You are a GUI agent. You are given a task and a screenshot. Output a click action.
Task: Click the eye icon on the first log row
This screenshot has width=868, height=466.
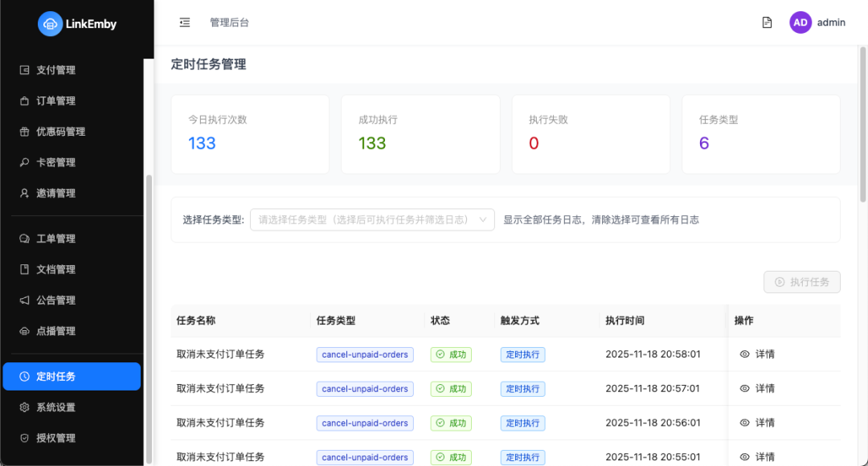744,354
